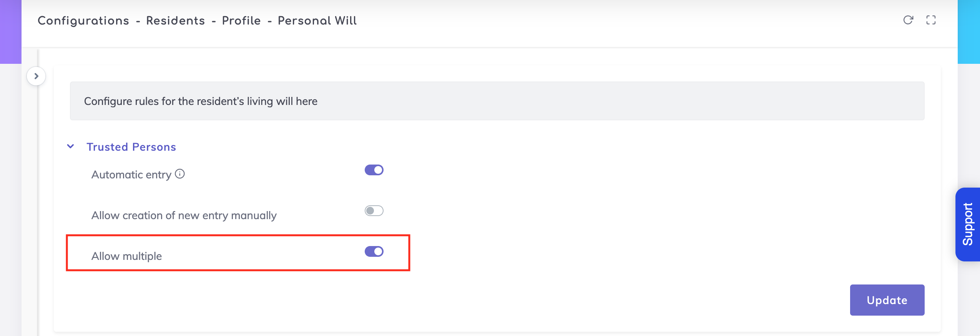Click the refresh icon in the header
The width and height of the screenshot is (980, 336).
pyautogui.click(x=908, y=20)
